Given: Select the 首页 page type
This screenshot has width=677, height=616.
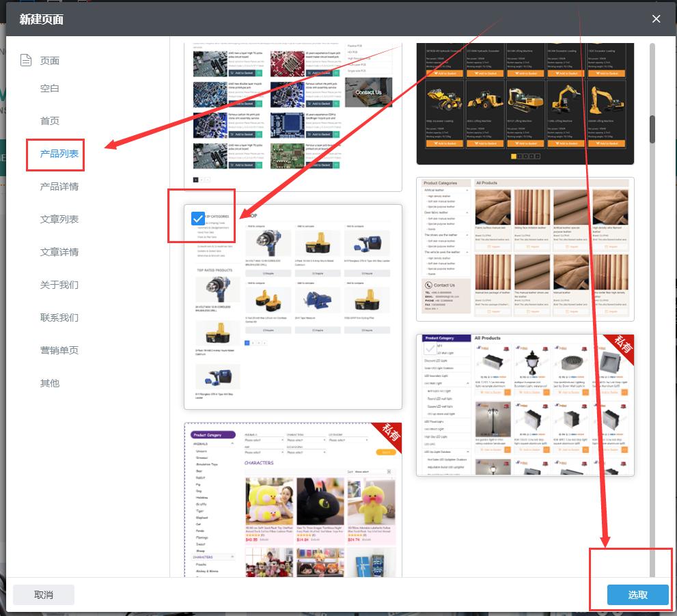Looking at the screenshot, I should [x=50, y=121].
